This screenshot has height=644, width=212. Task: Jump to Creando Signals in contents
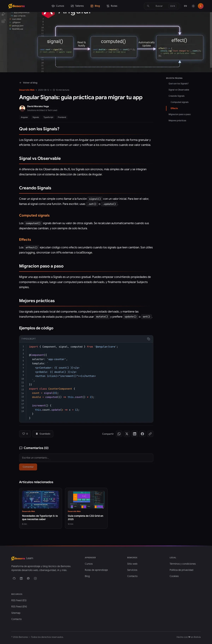tap(176, 96)
